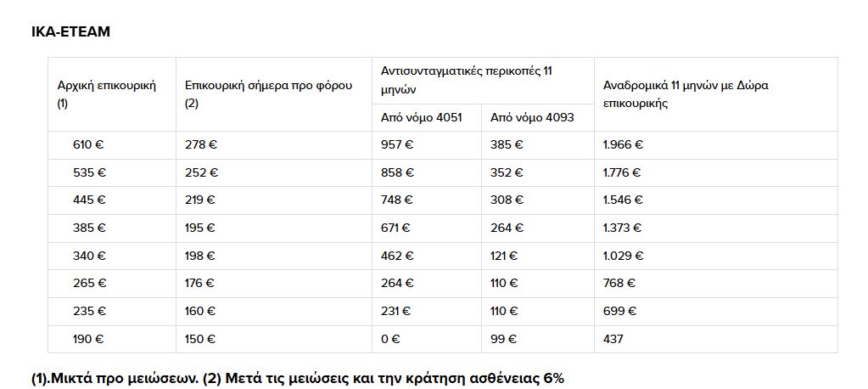This screenshot has width=868, height=389.
Task: Select the Από νόμο 4093 subheader
Action: (532, 117)
